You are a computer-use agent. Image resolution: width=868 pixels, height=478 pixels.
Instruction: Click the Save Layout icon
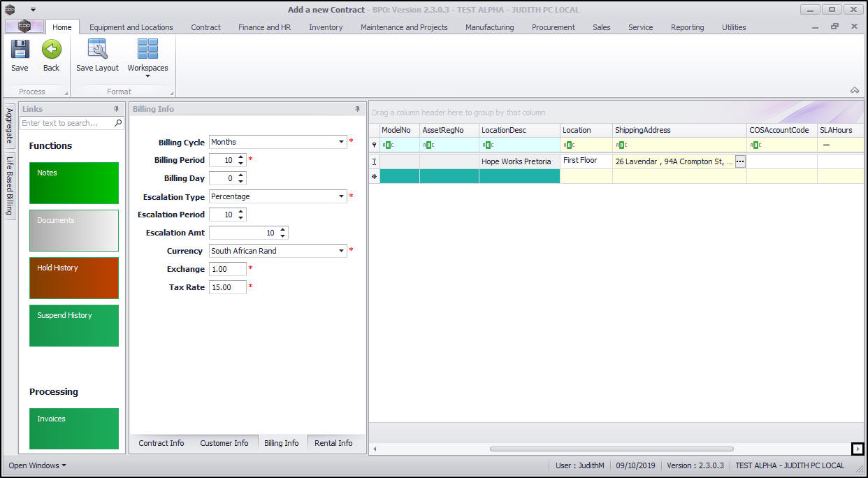click(x=97, y=49)
